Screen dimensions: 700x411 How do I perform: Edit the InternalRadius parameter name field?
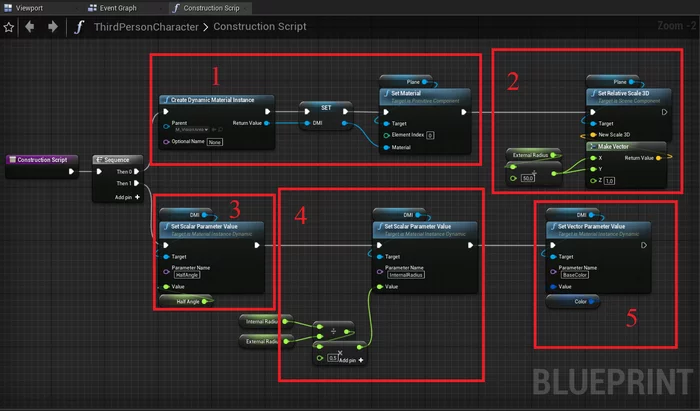[x=406, y=275]
